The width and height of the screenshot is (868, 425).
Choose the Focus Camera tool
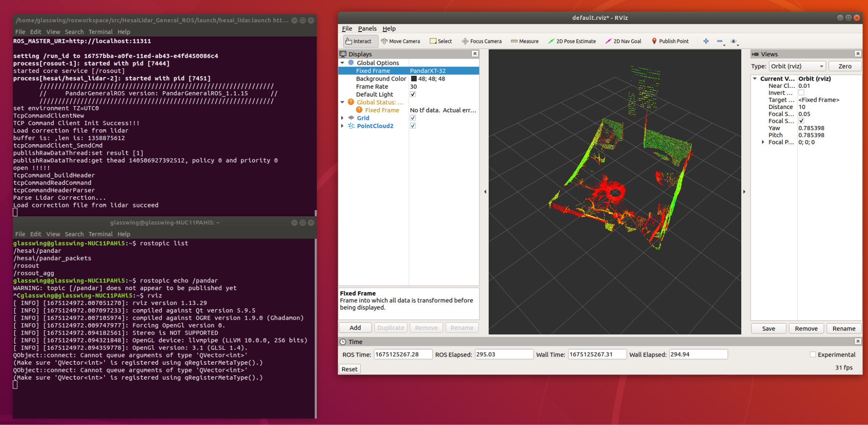(x=481, y=41)
